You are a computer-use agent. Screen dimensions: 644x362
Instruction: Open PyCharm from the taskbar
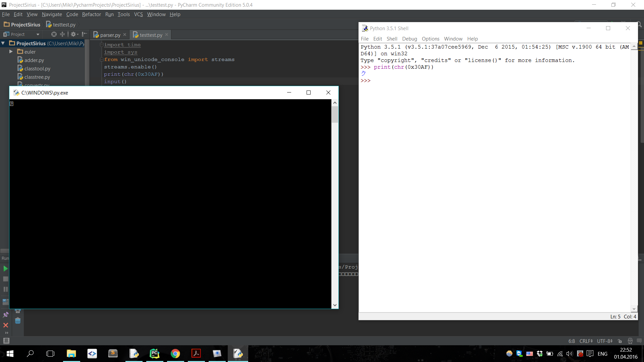point(154,354)
